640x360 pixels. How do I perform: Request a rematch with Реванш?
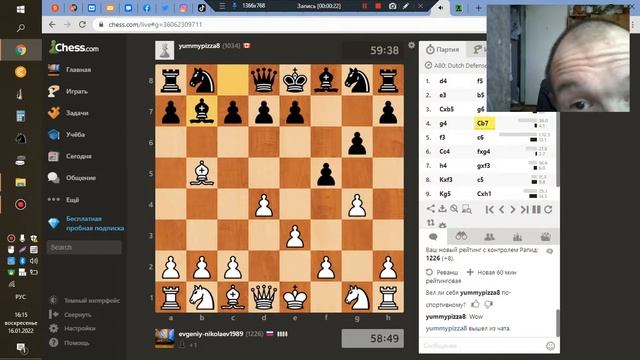[x=442, y=272]
